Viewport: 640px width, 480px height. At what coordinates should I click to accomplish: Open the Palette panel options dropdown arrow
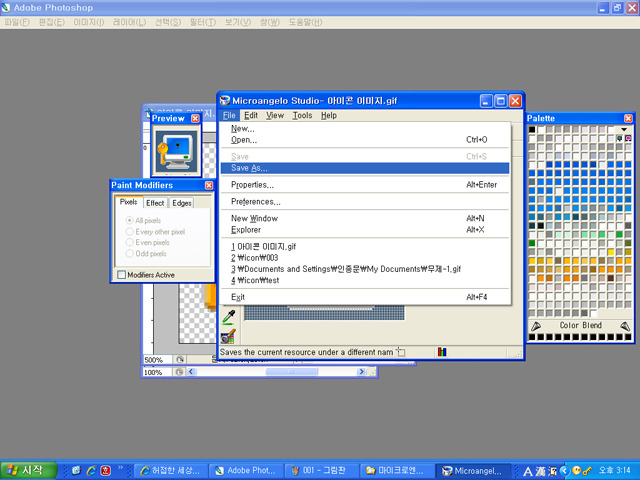pos(624,130)
